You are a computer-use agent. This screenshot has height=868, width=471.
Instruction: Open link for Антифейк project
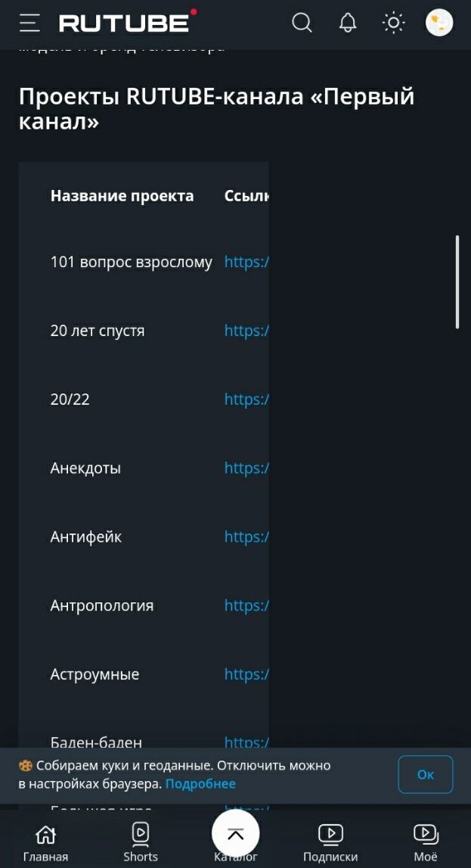tap(246, 537)
